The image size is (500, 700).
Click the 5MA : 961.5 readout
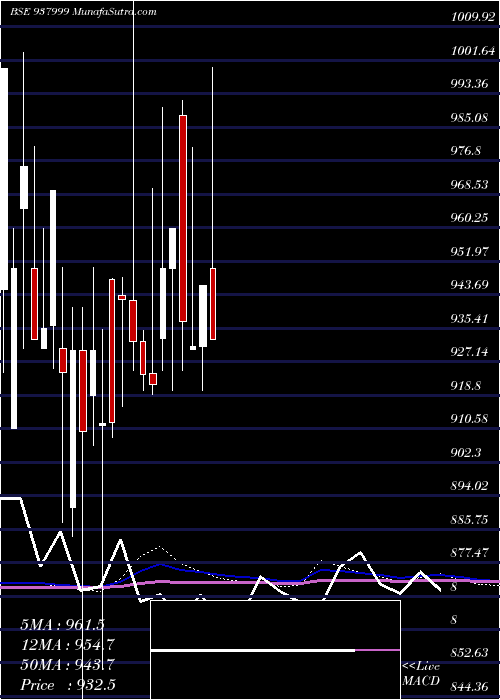click(x=62, y=624)
